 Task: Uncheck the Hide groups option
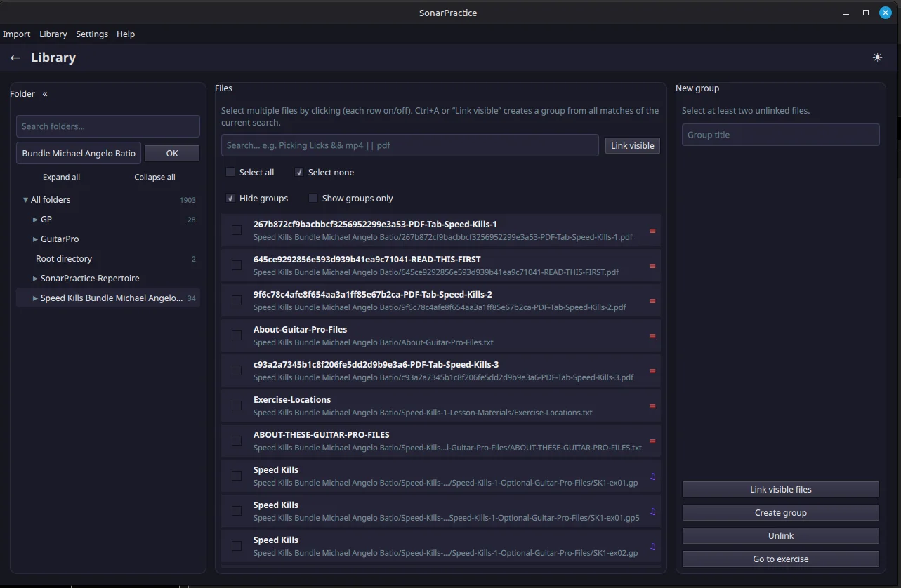[230, 198]
